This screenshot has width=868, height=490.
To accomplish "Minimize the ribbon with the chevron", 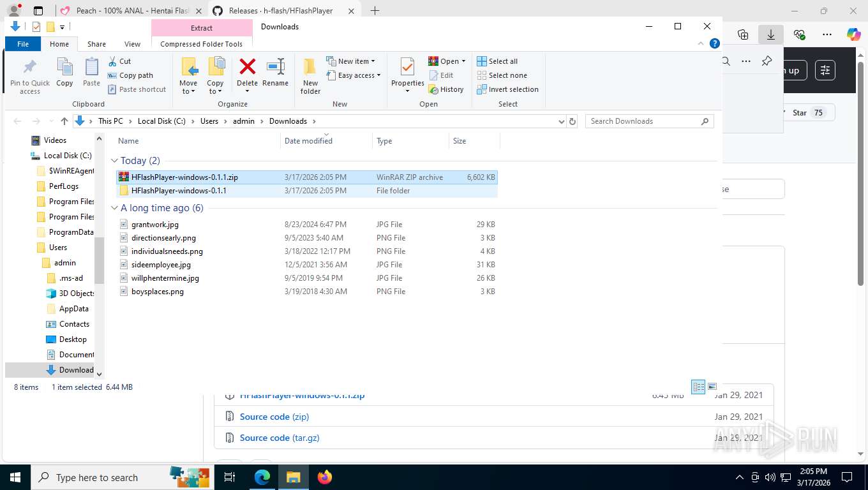I will tap(701, 43).
